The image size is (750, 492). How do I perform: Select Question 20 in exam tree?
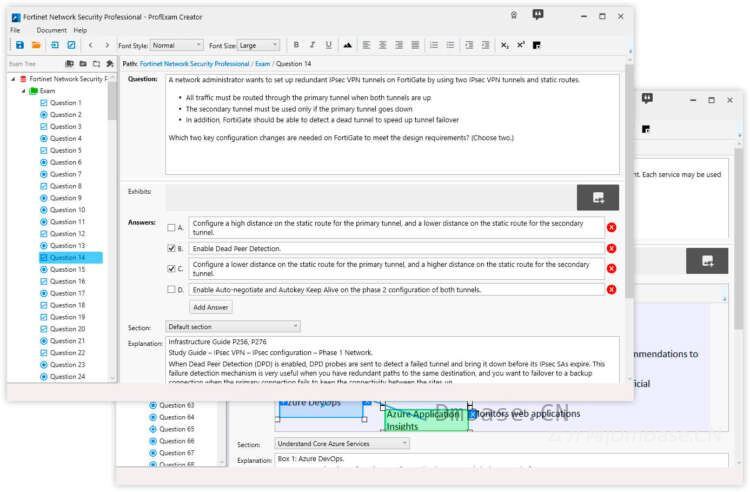click(x=67, y=329)
